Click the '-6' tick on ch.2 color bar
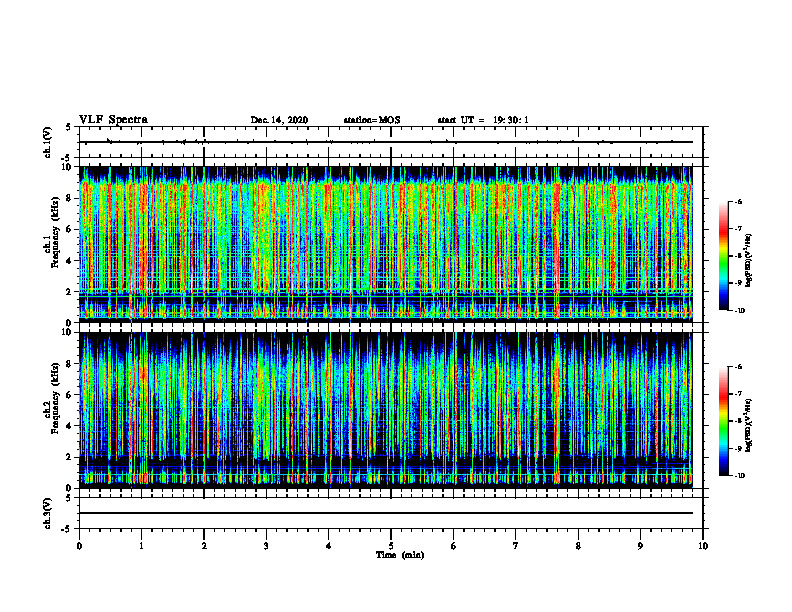The height and width of the screenshot is (612, 792). pos(739,367)
